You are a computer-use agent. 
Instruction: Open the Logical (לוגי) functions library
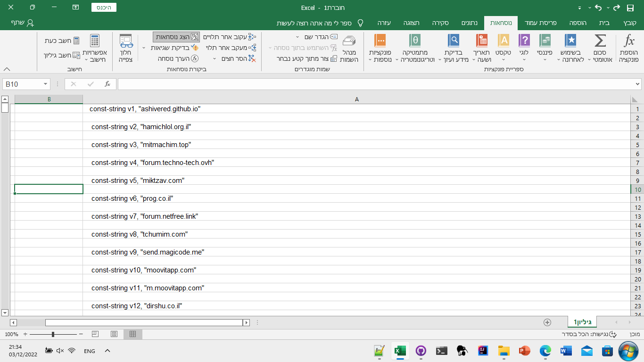(x=524, y=48)
